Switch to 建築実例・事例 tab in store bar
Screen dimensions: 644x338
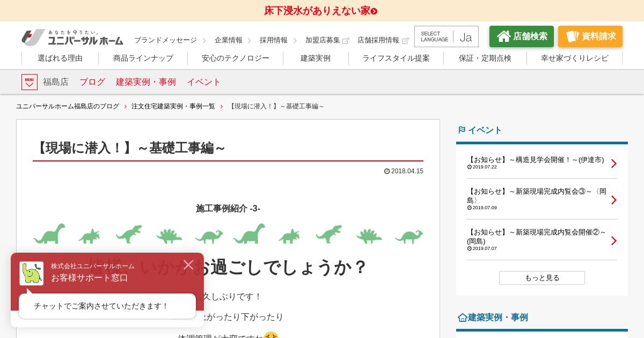click(146, 82)
